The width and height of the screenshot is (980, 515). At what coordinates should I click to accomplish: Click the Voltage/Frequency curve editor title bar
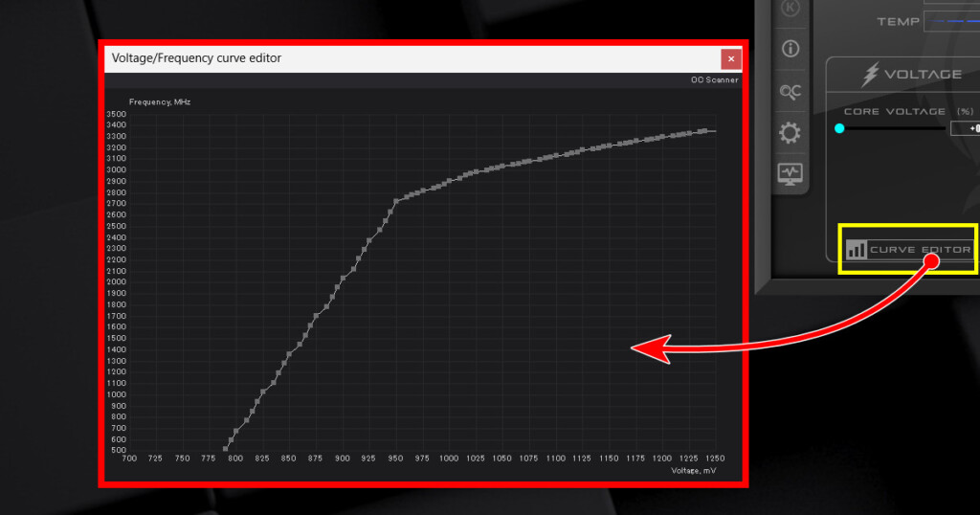point(383,59)
